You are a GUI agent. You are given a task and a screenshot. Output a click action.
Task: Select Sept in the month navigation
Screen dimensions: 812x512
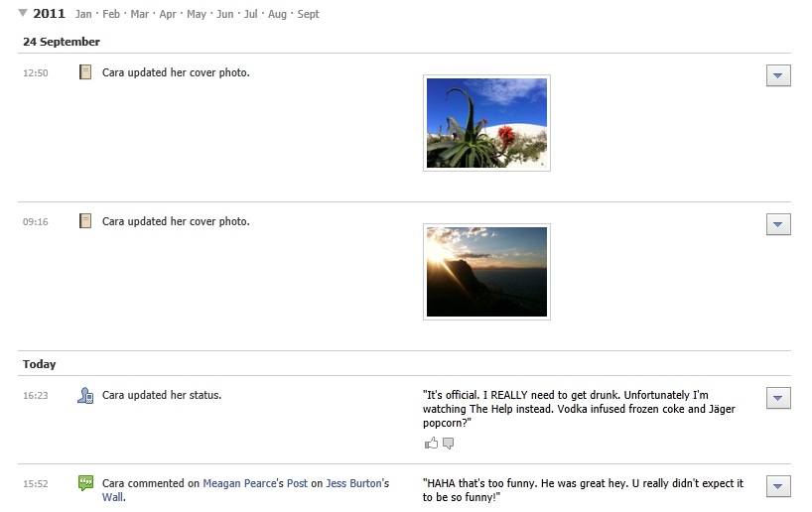point(308,14)
